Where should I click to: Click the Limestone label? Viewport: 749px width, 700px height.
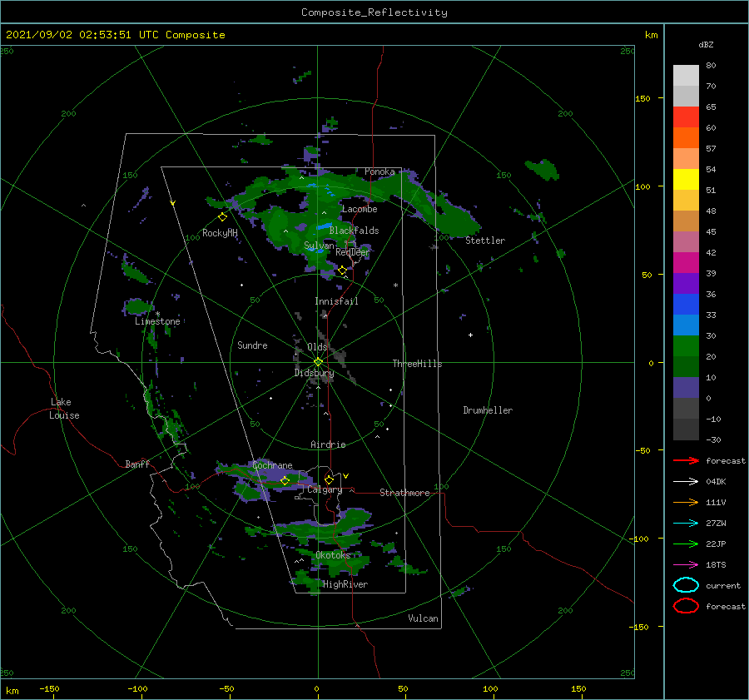point(157,321)
